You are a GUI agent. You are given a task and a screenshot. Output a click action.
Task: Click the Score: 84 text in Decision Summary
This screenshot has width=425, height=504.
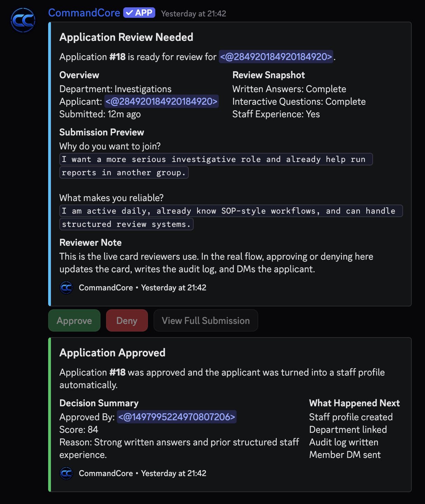78,430
